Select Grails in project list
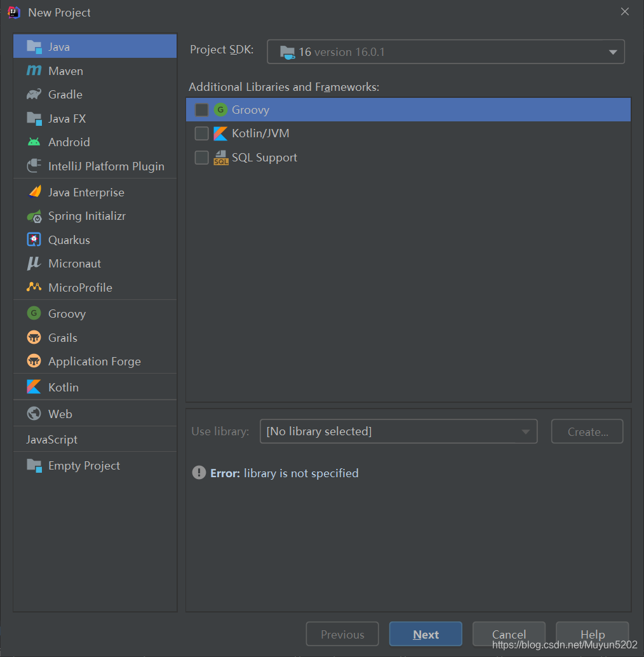 coord(95,337)
